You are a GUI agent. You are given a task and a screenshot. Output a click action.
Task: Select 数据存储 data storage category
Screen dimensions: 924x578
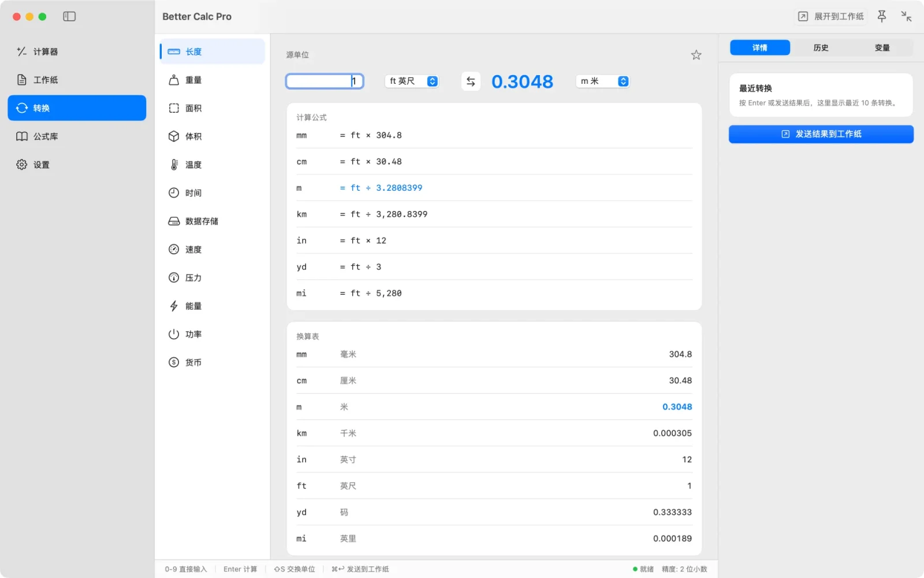212,221
